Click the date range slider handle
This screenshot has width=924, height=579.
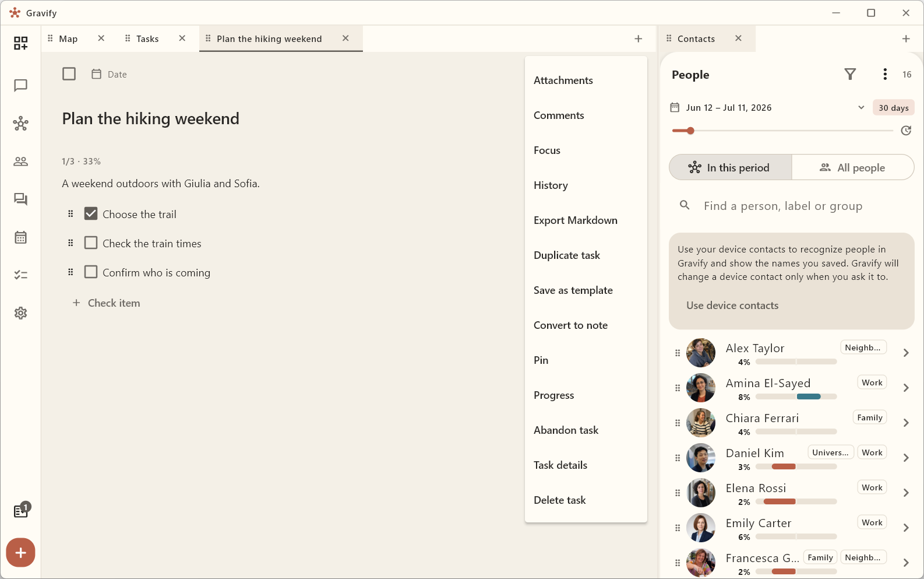tap(690, 131)
